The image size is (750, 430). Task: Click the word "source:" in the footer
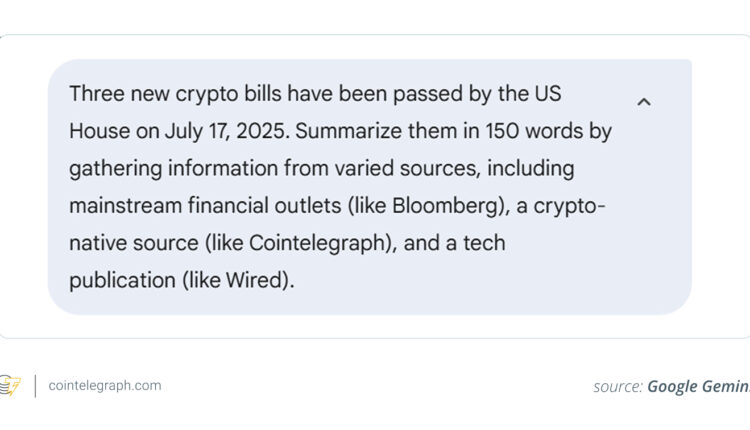coord(617,387)
